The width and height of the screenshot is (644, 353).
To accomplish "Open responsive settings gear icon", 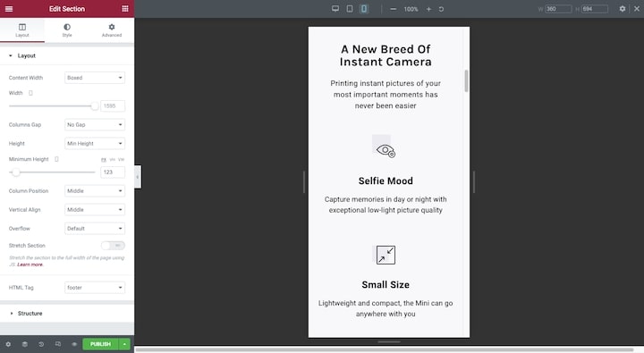I will tap(623, 9).
